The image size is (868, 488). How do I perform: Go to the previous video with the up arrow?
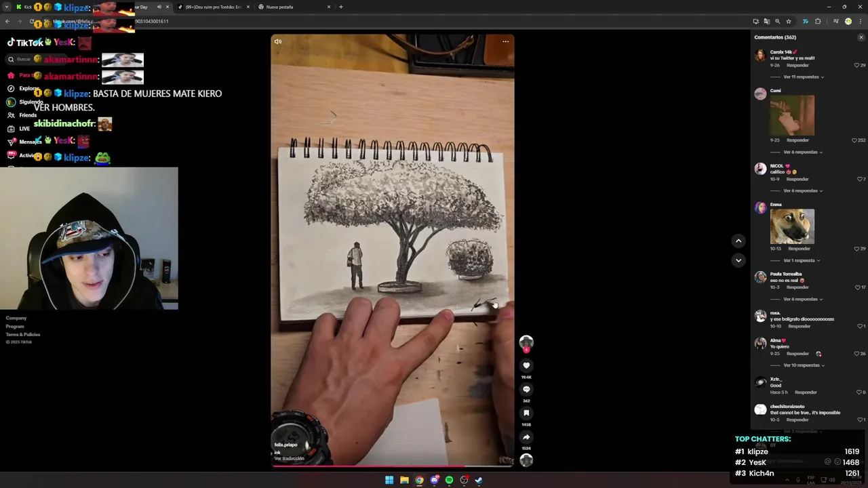(x=738, y=241)
